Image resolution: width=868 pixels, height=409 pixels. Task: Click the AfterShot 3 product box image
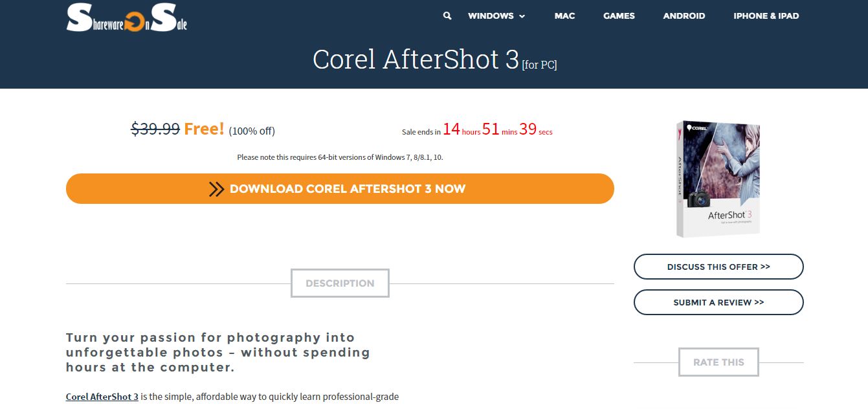tap(717, 179)
